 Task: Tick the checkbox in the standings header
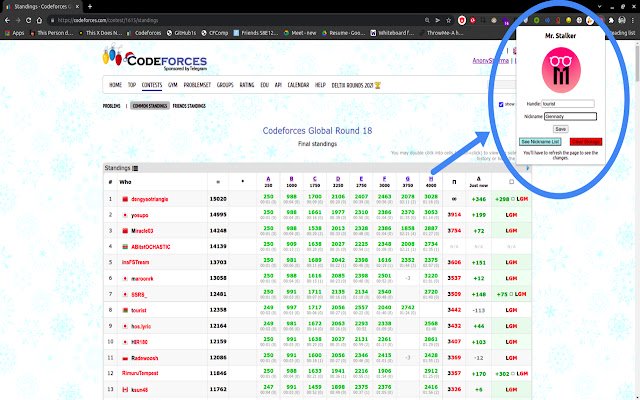click(x=511, y=182)
